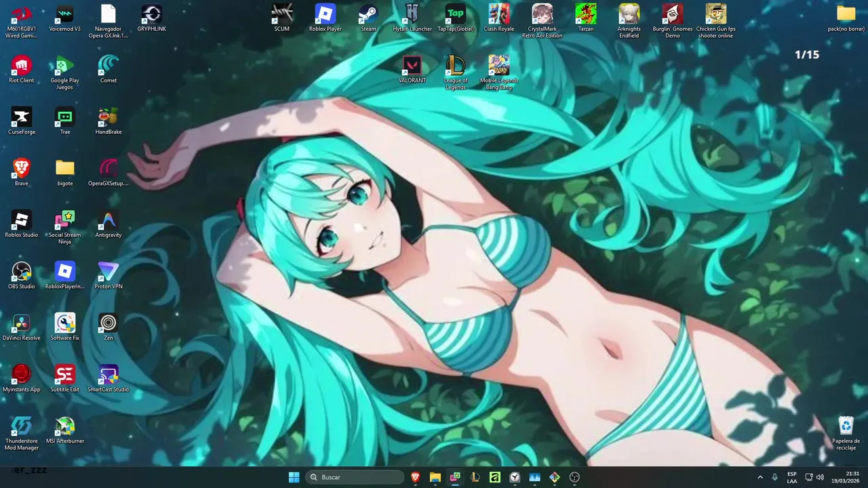Open the Tarzan game icon
The width and height of the screenshot is (868, 488).
pos(586,18)
